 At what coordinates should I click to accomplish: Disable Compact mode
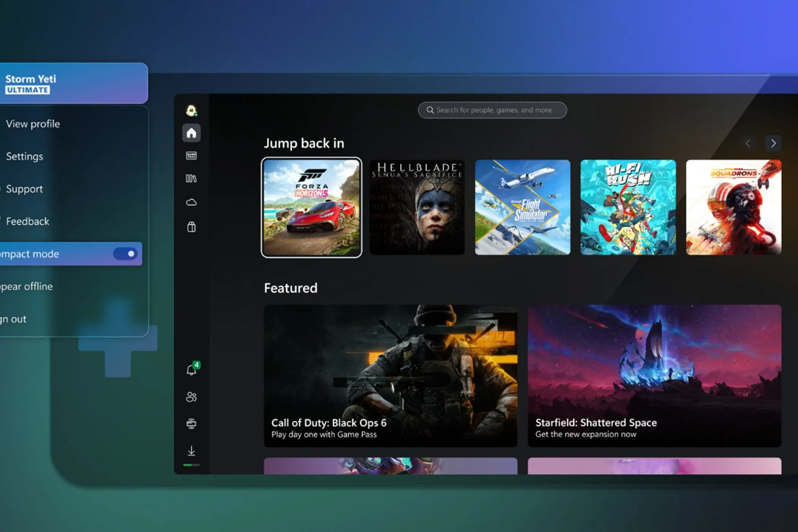click(x=125, y=254)
